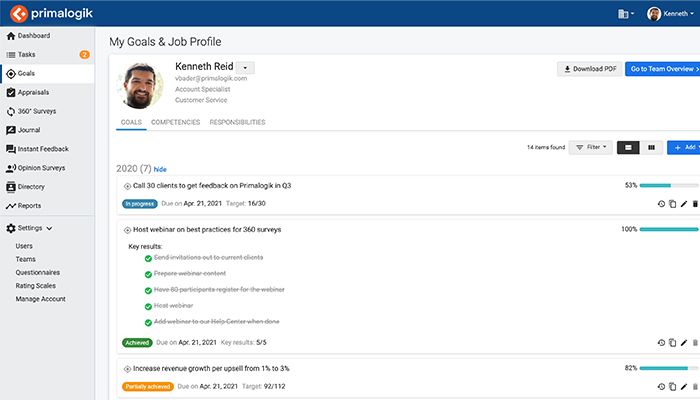Delete the Call 30 clients goal
700x400 pixels.
[695, 204]
